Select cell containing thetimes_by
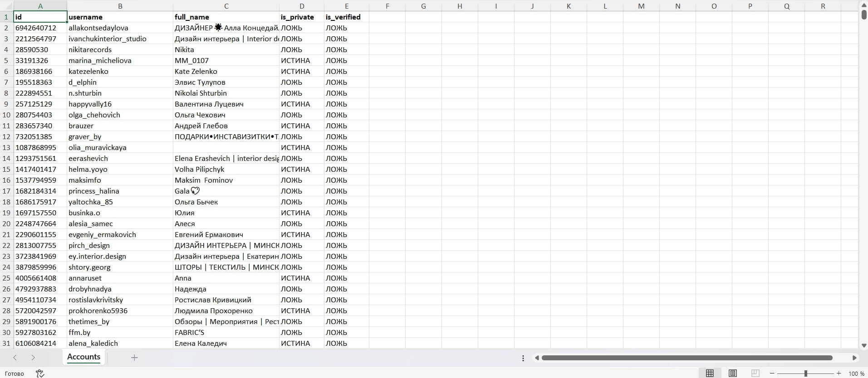The width and height of the screenshot is (868, 378). click(x=120, y=321)
